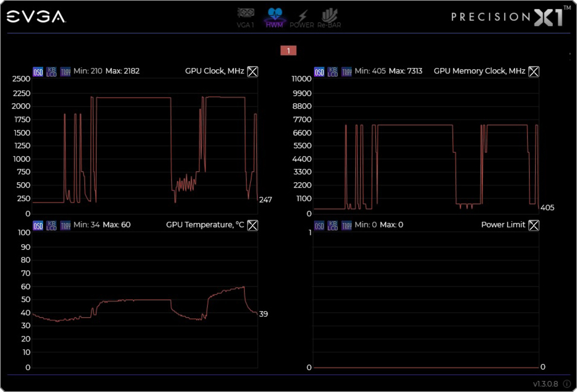Close the GPU Memory Clock, MHz graph

[x=534, y=72]
